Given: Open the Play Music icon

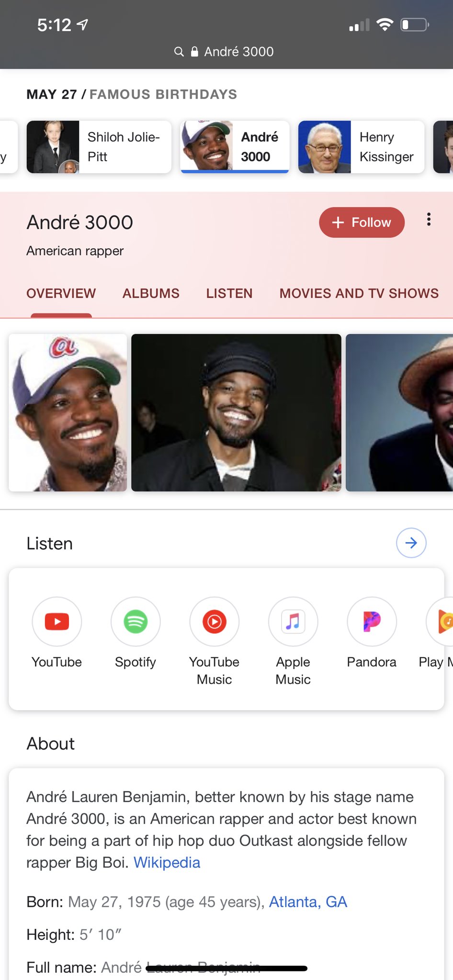Looking at the screenshot, I should coord(440,622).
